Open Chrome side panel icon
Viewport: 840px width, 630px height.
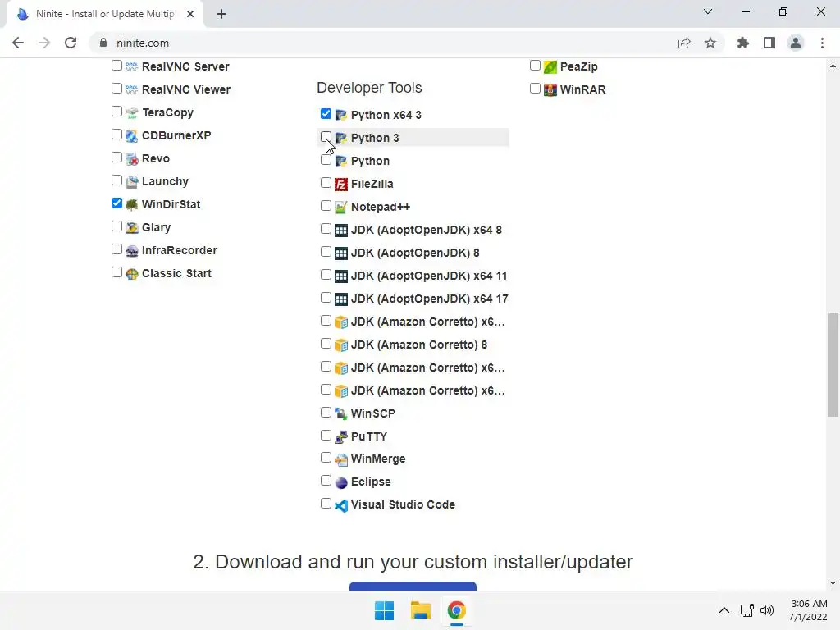click(769, 43)
